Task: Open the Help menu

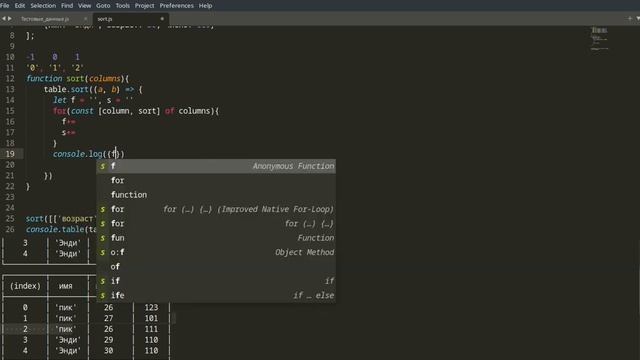Action: pyautogui.click(x=205, y=6)
